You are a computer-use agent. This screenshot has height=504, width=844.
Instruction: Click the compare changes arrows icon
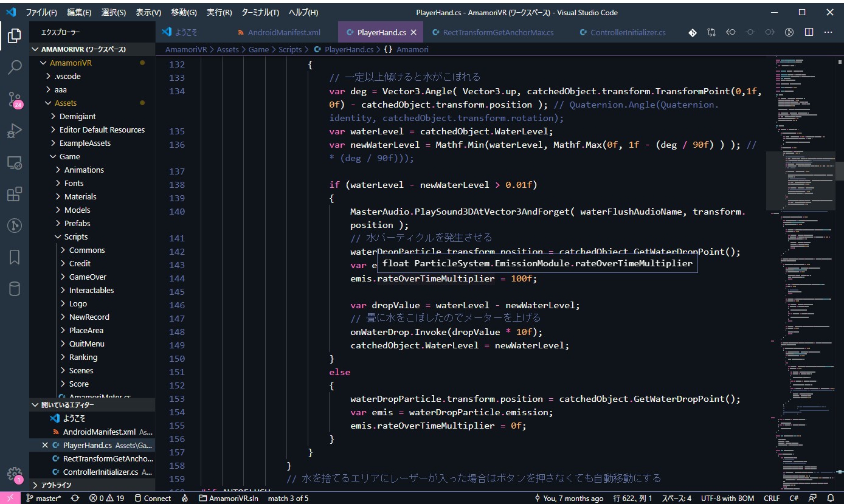(711, 32)
